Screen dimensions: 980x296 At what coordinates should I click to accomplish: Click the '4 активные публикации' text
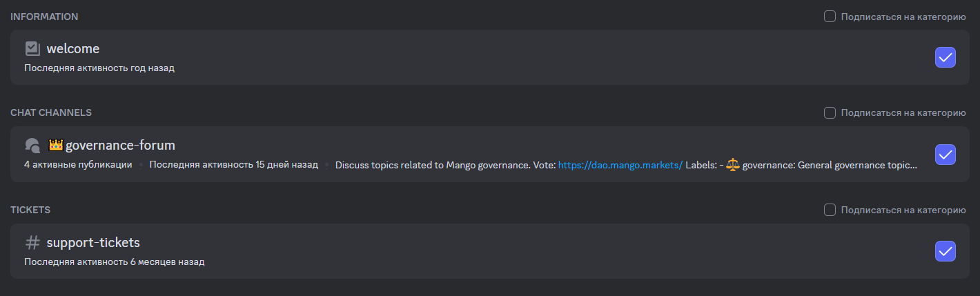pyautogui.click(x=78, y=165)
